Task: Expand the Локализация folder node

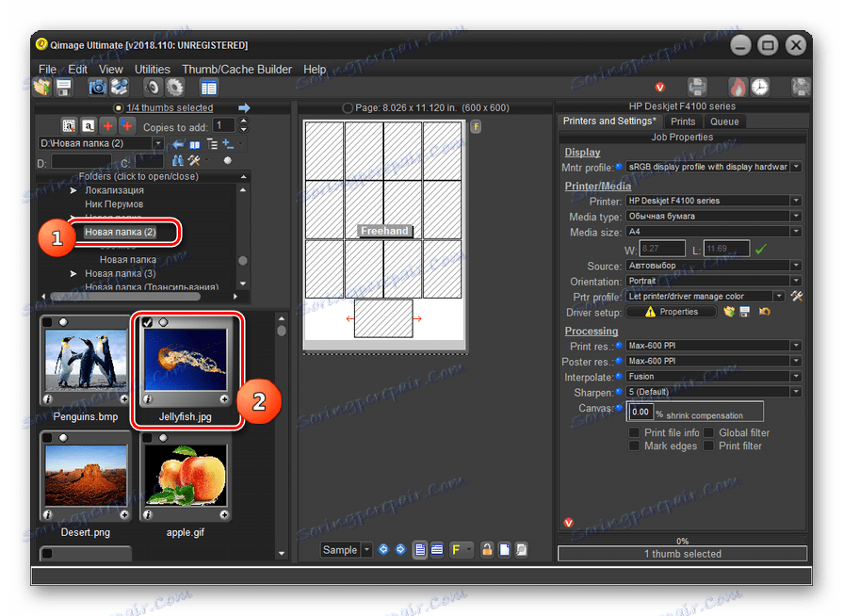Action: 73,190
